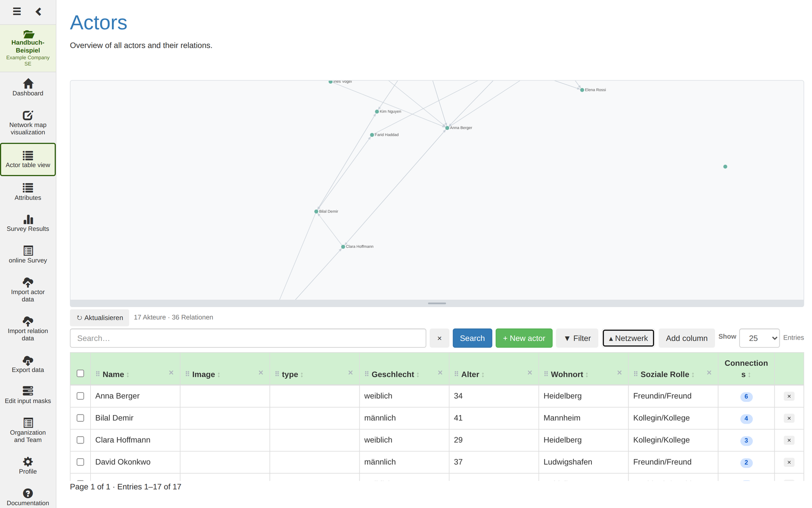Open the Attributes list
Screen dimensions: 812x508
point(28,191)
